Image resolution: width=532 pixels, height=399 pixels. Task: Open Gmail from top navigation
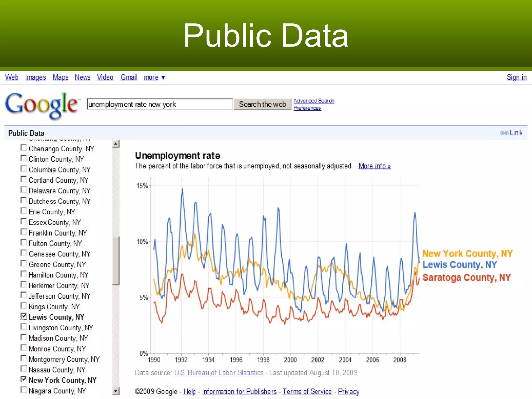tap(129, 77)
